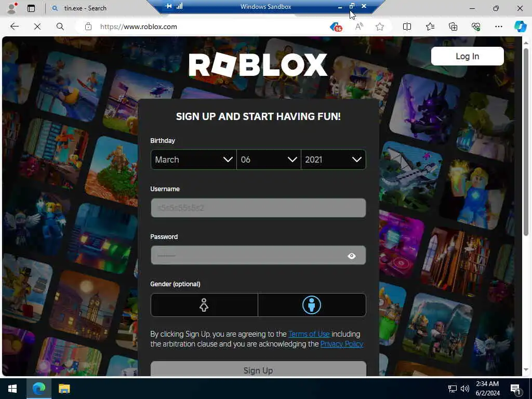Click the Username input field
The height and width of the screenshot is (399, 532).
[258, 208]
